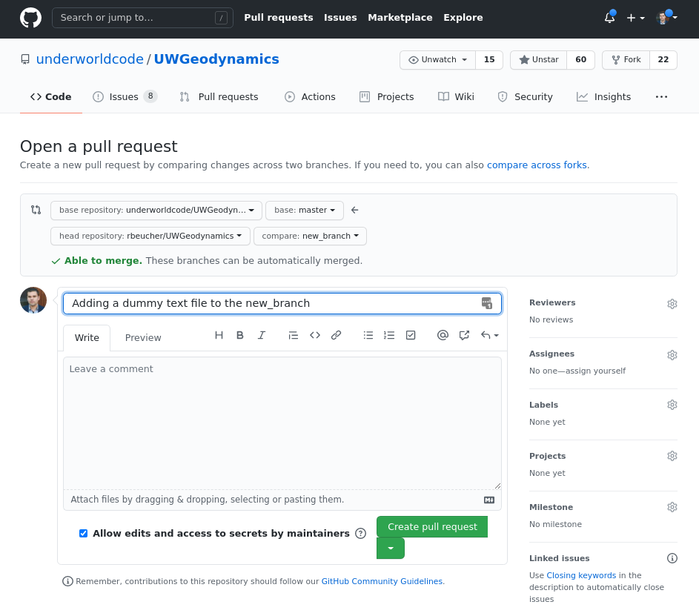Open the Reviewers settings gear
The width and height of the screenshot is (699, 616).
[672, 303]
